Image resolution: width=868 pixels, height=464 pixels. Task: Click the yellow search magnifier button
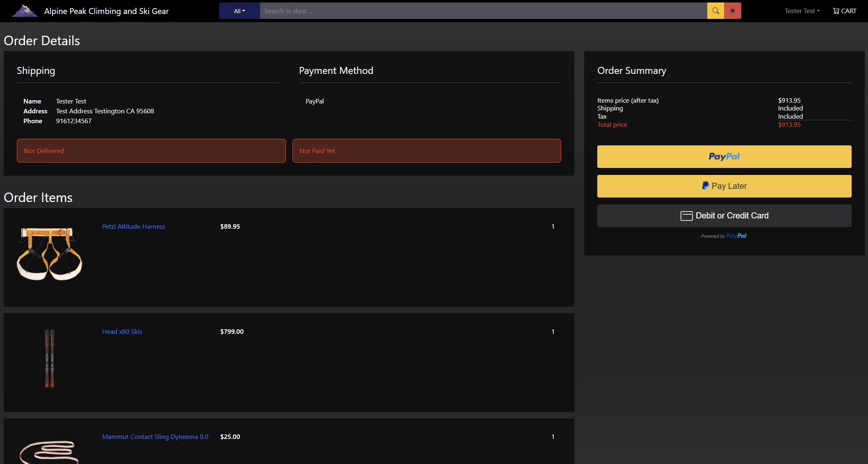tap(715, 11)
